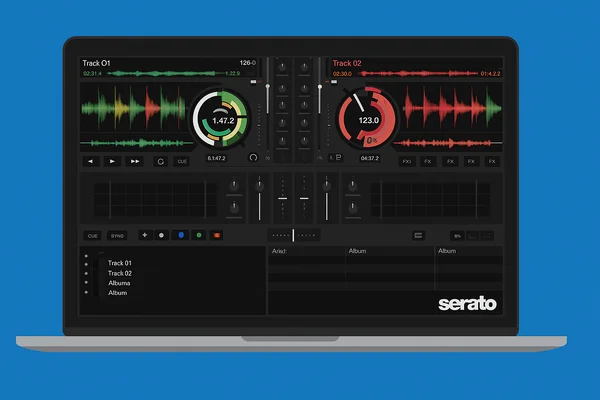Click the right deck red platter dial
The width and height of the screenshot is (600, 400).
(369, 121)
